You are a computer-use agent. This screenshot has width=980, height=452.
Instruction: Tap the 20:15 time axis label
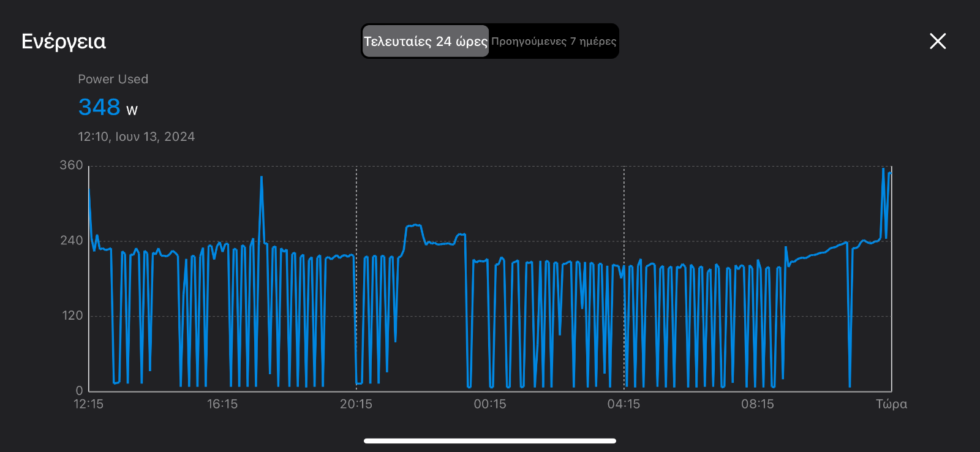click(356, 404)
